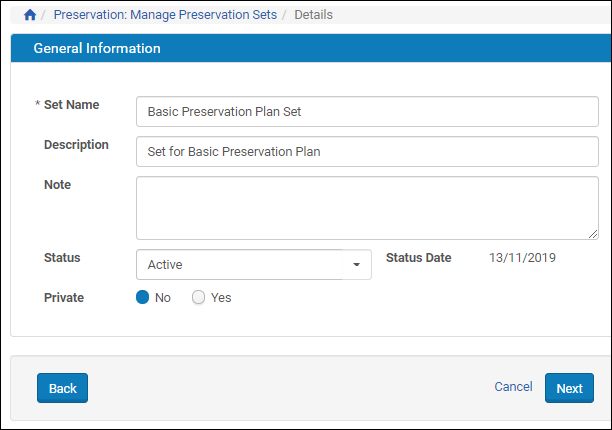This screenshot has width=612, height=430.
Task: Focus the Set Name input field
Action: tap(367, 112)
